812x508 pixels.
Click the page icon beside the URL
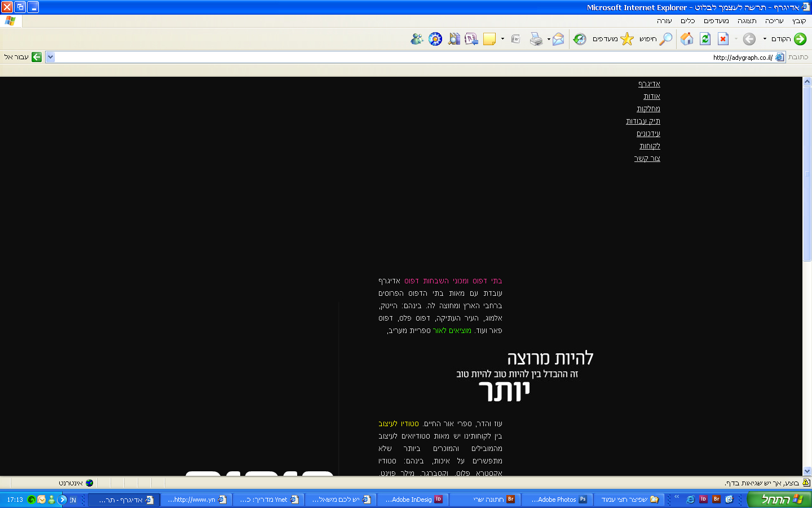click(x=780, y=57)
